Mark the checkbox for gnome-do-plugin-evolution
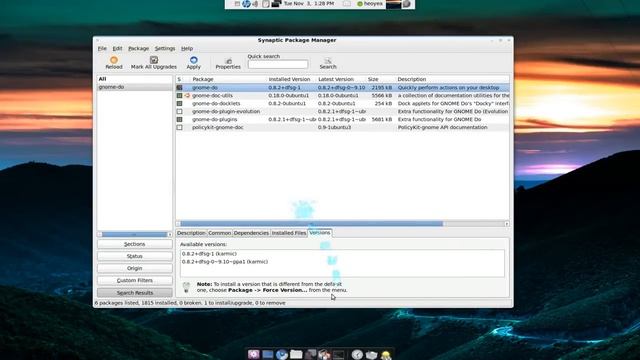The width and height of the screenshot is (640, 360). pyautogui.click(x=179, y=111)
